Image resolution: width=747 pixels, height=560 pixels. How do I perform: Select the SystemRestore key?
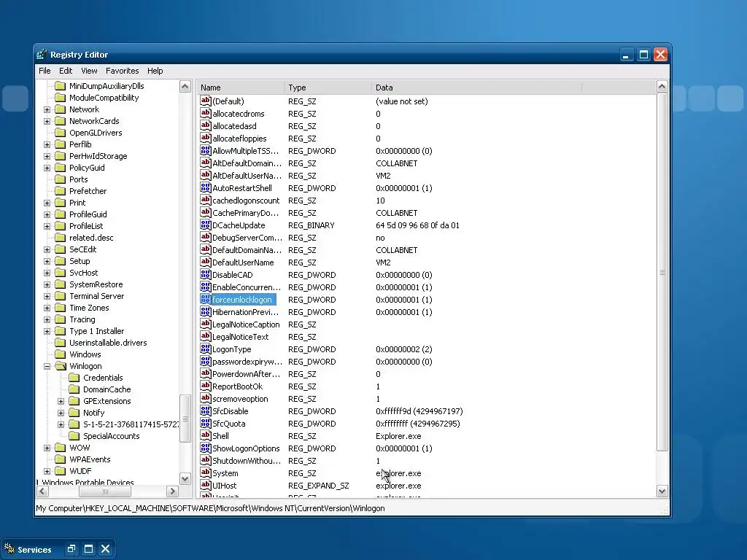click(x=96, y=284)
